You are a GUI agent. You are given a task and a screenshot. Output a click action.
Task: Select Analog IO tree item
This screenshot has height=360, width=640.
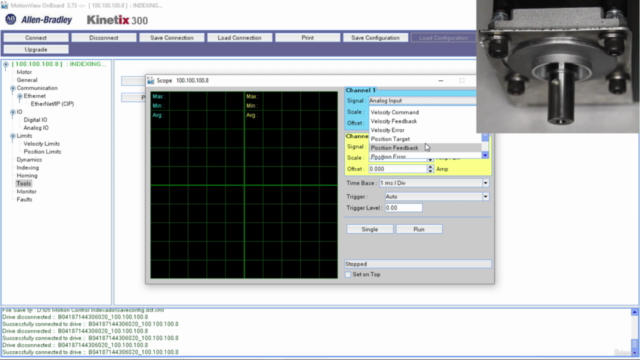click(x=36, y=128)
